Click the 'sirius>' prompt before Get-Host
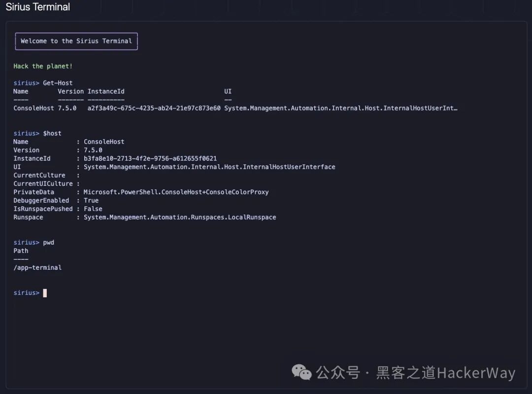The image size is (532, 394). click(x=26, y=83)
